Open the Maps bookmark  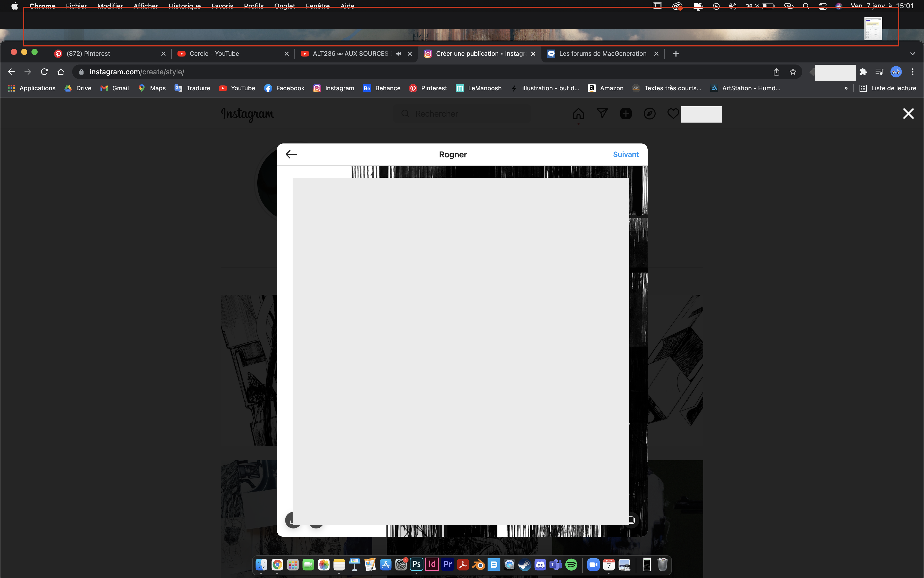pyautogui.click(x=152, y=88)
